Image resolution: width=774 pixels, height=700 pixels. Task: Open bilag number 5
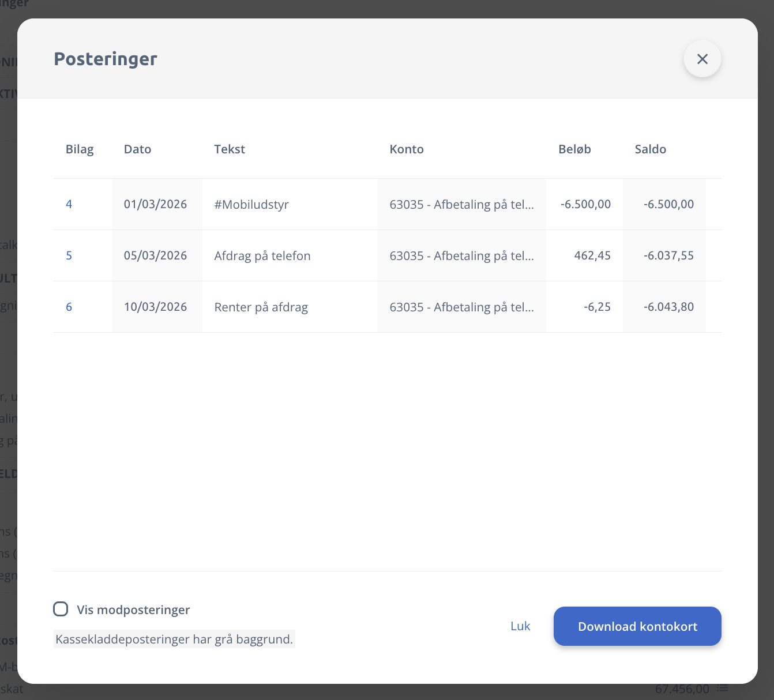tap(69, 255)
